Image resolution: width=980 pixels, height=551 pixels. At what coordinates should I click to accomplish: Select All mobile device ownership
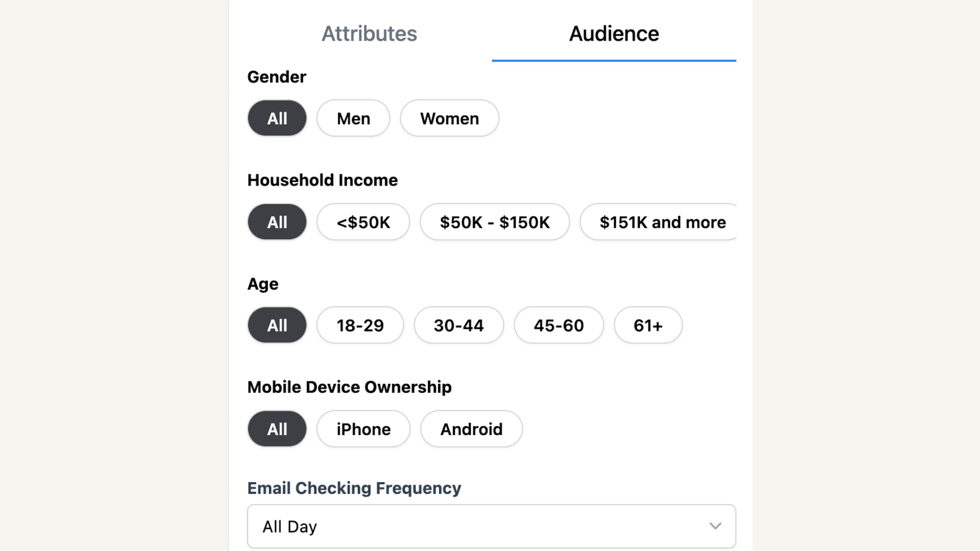pos(277,429)
